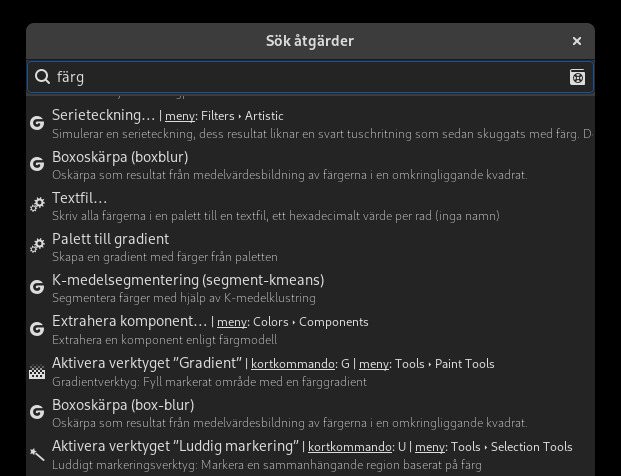The width and height of the screenshot is (621, 476).
Task: Click the GEGL icon beside Boxoskärpa (box-blur)
Action: pyautogui.click(x=37, y=412)
